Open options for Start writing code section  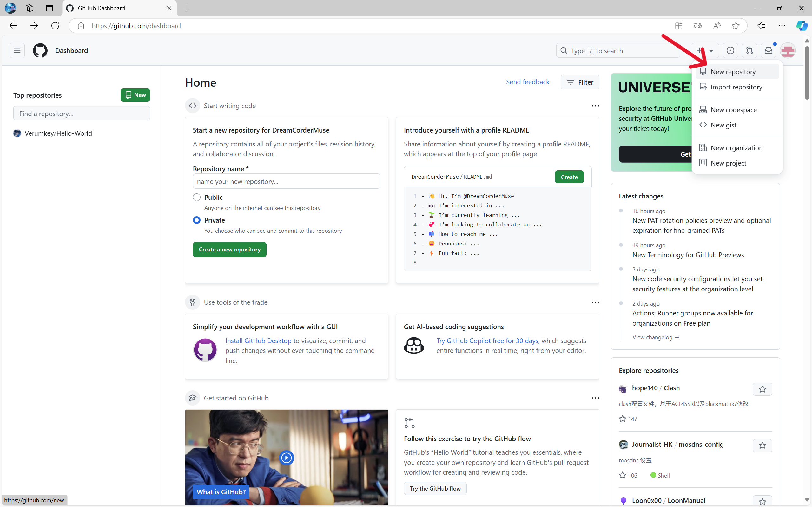595,106
